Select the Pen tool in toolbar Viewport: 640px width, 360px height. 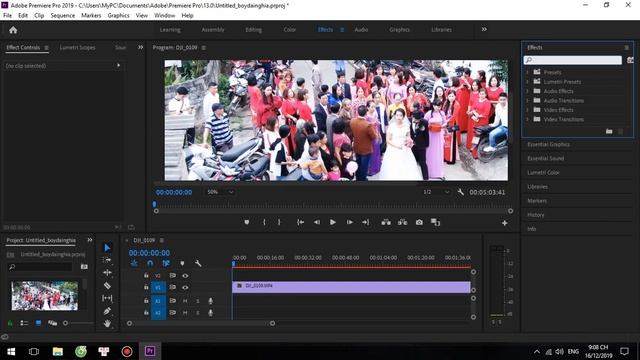point(107,311)
